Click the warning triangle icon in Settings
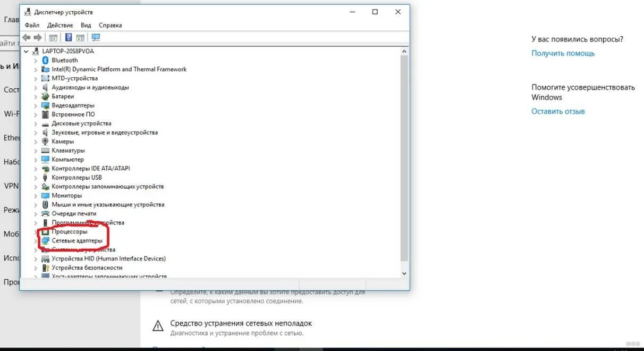Viewport: 644px width, 351px height. 158,325
